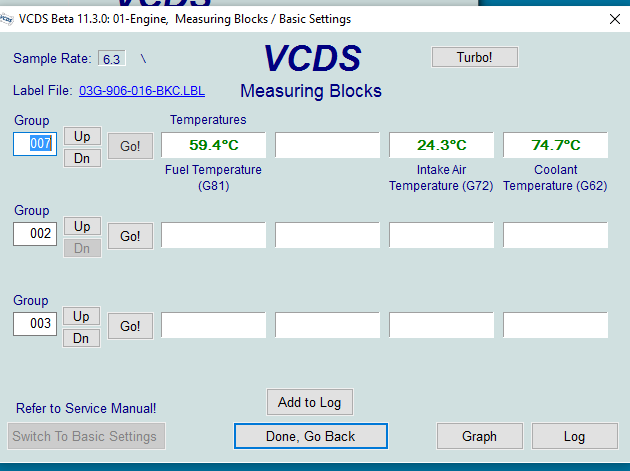Increase Group 007 with its Up button
Screen dimensions: 630x471
click(82, 136)
